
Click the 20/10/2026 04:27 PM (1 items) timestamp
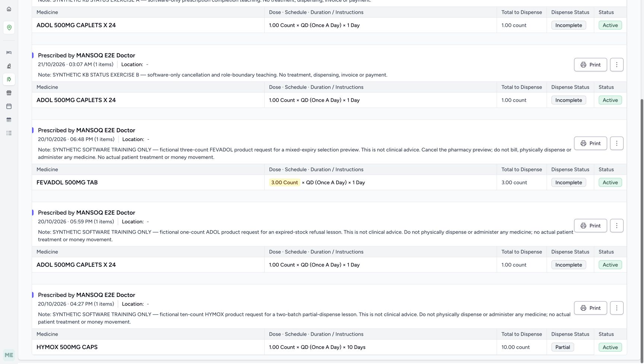[76, 304]
